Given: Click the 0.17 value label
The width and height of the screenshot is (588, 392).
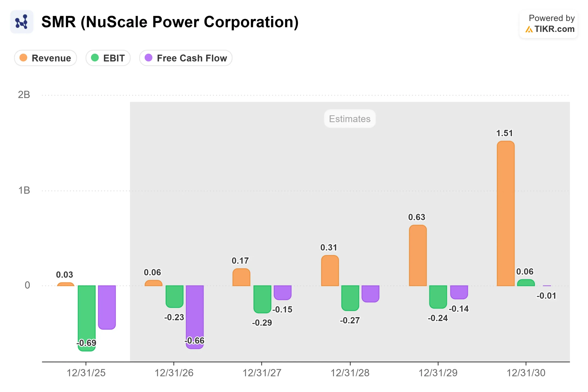Looking at the screenshot, I should (x=240, y=261).
